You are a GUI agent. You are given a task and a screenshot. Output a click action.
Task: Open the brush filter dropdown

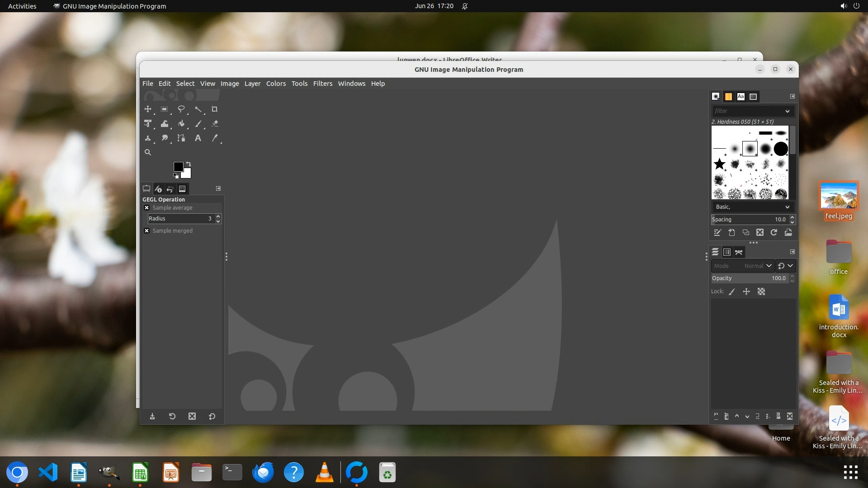tap(787, 111)
